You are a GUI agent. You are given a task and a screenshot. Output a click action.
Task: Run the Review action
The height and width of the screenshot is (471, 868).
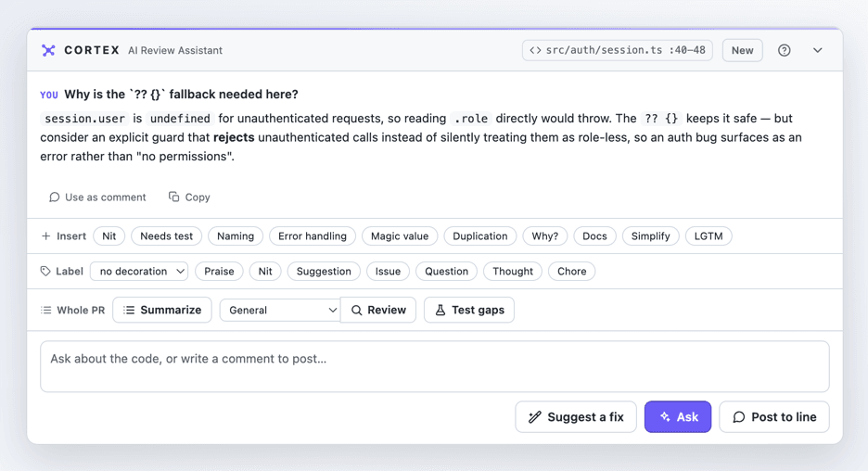[378, 310]
